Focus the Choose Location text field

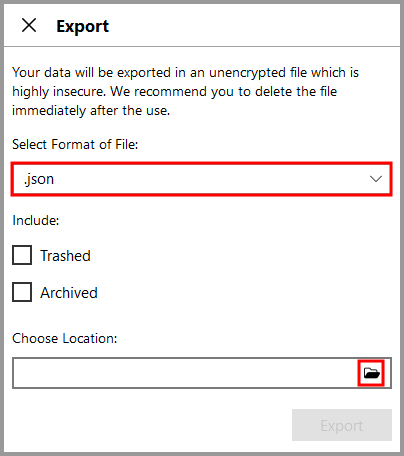[x=185, y=373]
